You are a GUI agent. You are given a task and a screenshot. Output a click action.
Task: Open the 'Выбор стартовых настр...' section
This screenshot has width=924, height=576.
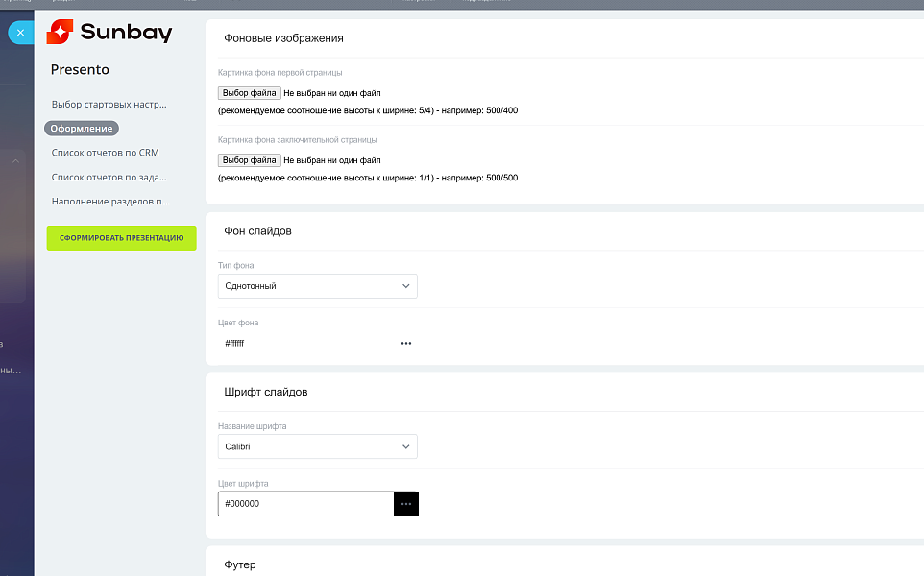[109, 104]
